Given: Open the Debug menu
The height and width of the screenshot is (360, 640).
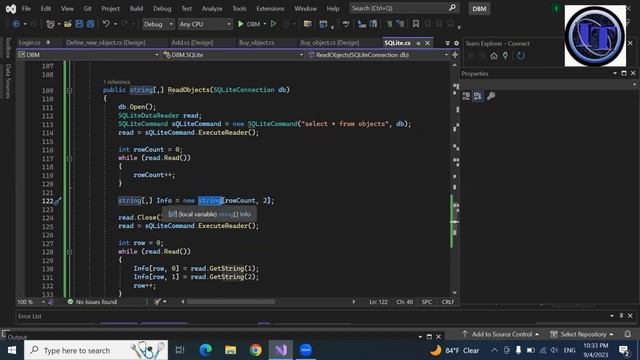Looking at the screenshot, I should (162, 8).
